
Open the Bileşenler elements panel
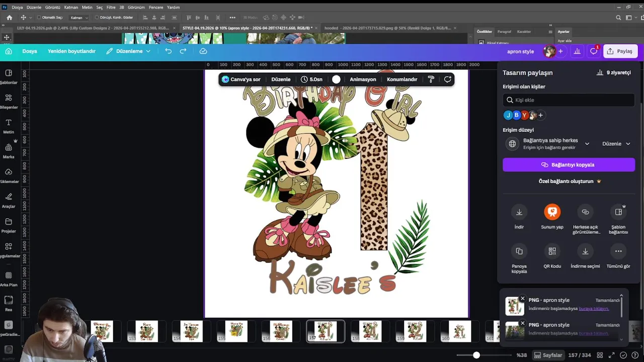tap(9, 101)
